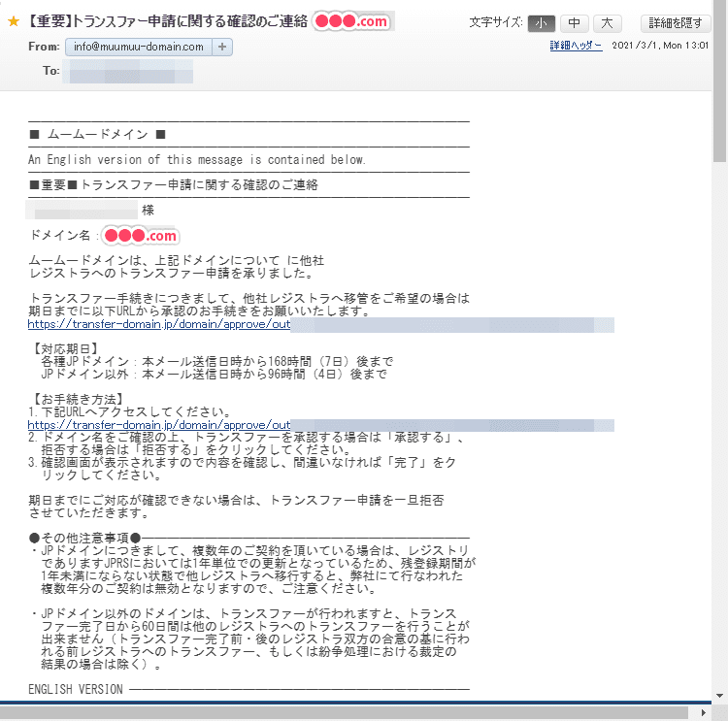Image resolution: width=728 pixels, height=721 pixels.
Task: Click the horizontal scrollbar thumb
Action: point(344,712)
